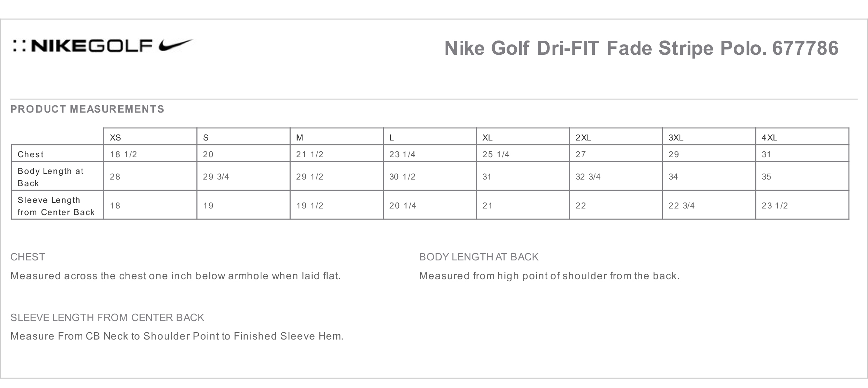This screenshot has width=868, height=388.
Task: Select the S body length value 29 3/4
Action: tap(216, 177)
